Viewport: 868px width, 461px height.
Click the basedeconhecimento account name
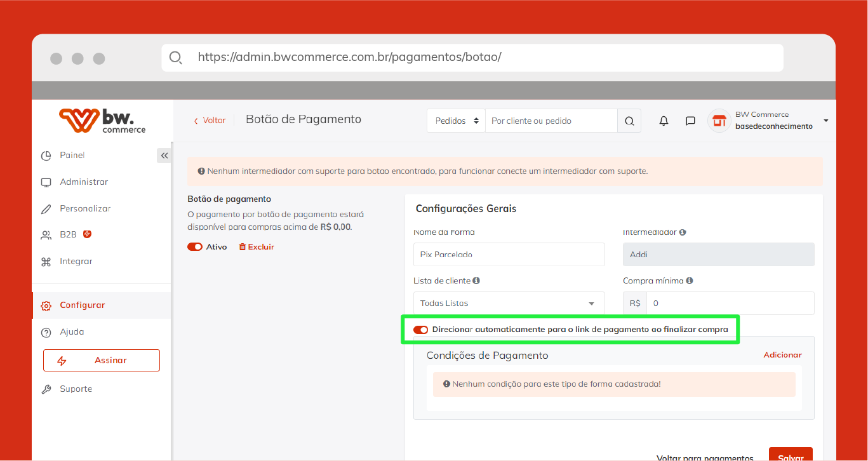774,126
